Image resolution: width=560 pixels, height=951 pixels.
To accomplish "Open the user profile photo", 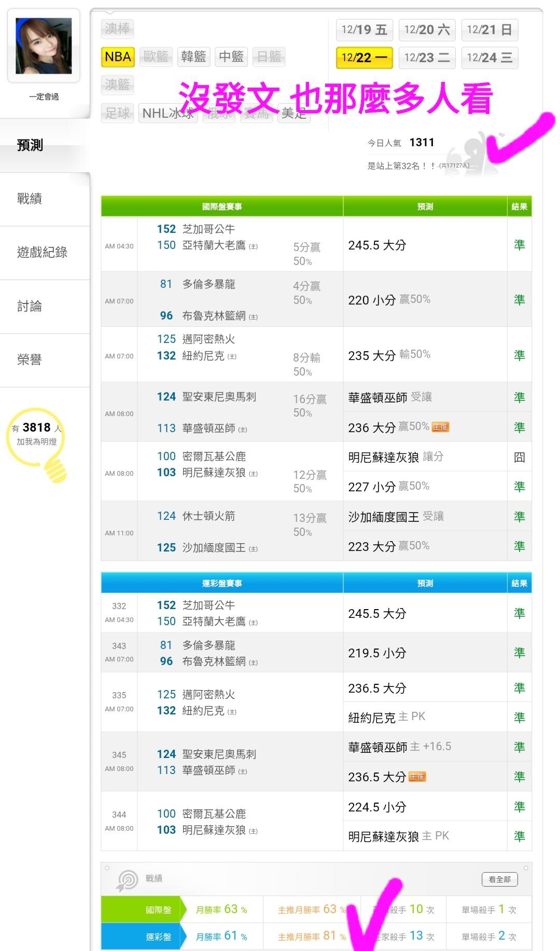I will point(44,46).
